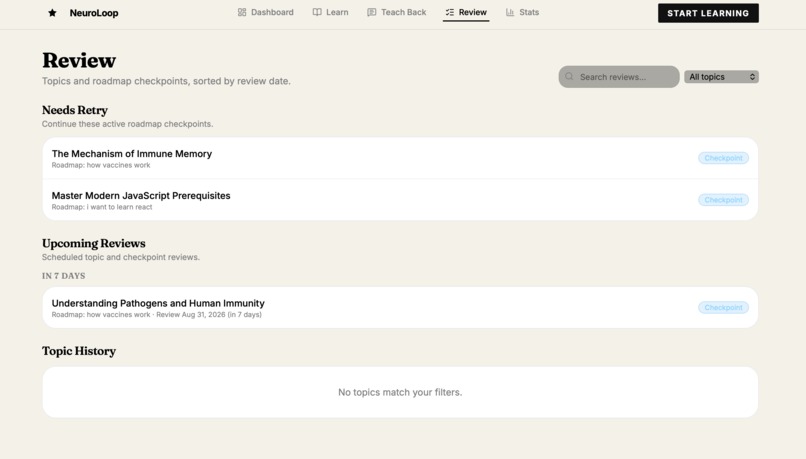The height and width of the screenshot is (459, 806).
Task: Select the Review tab
Action: click(466, 12)
